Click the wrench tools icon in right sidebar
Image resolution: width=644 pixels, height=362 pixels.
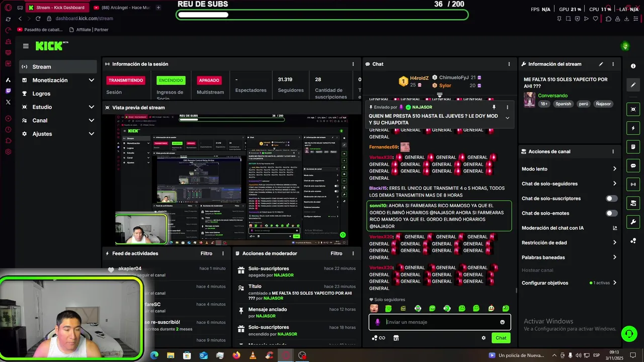(633, 222)
